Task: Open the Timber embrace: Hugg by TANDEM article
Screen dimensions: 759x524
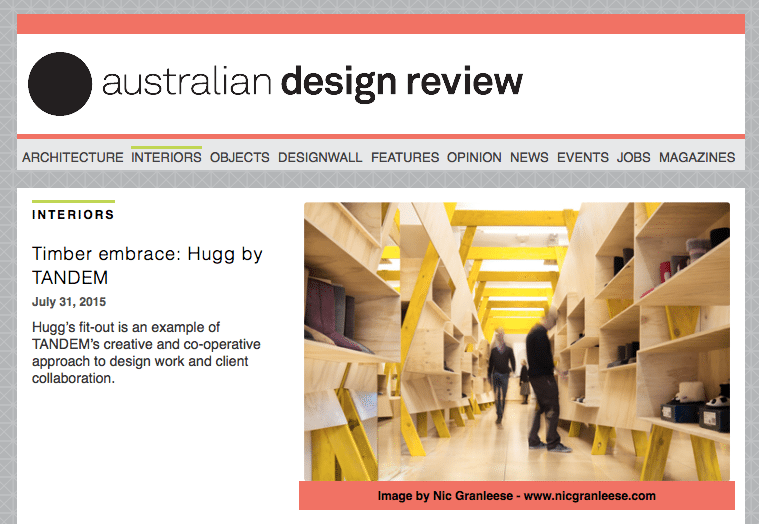Action: click(x=147, y=265)
